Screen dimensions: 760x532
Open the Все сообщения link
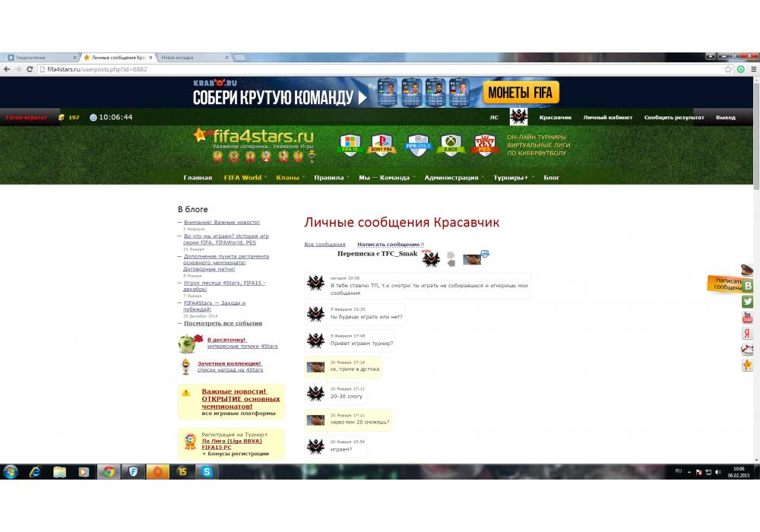[325, 245]
